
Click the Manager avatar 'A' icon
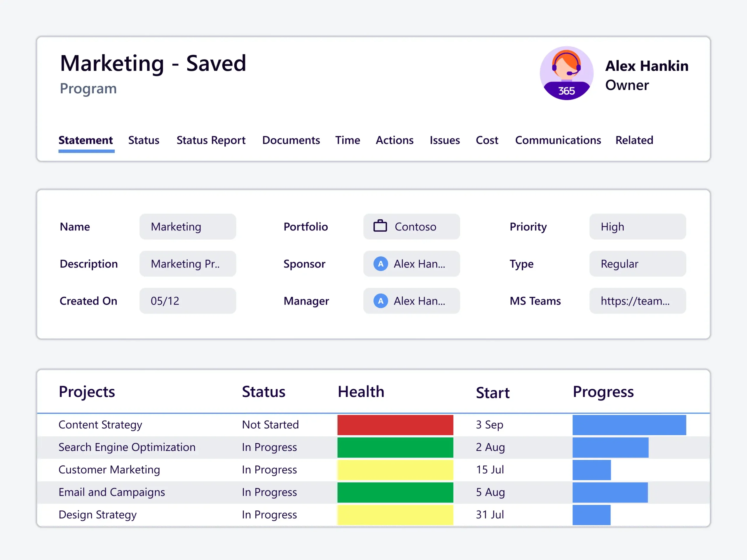coord(380,301)
